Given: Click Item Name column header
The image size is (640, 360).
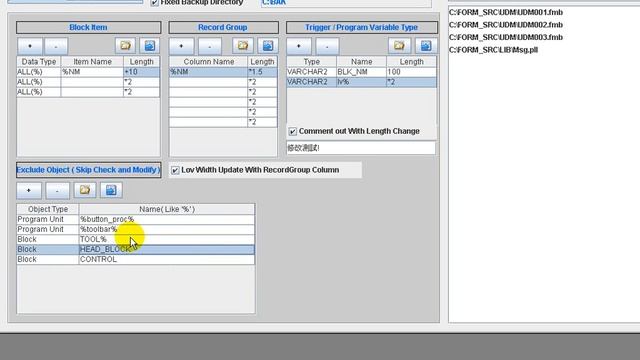Looking at the screenshot, I should tap(92, 62).
